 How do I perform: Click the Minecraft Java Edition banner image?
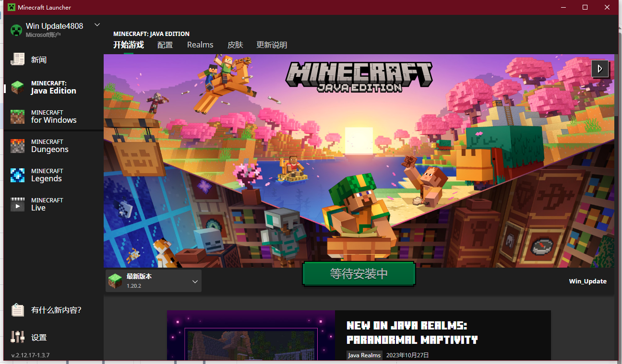click(x=359, y=161)
